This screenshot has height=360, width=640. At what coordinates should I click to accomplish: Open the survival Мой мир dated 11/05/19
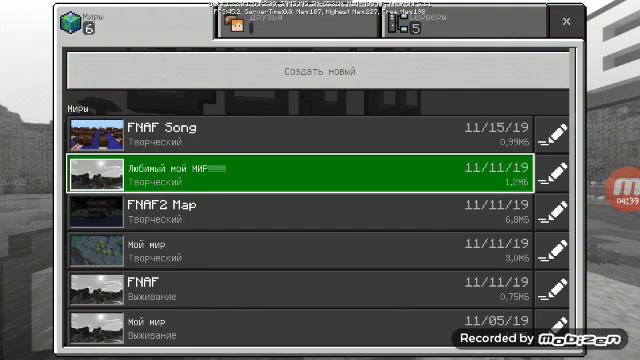pos(300,327)
